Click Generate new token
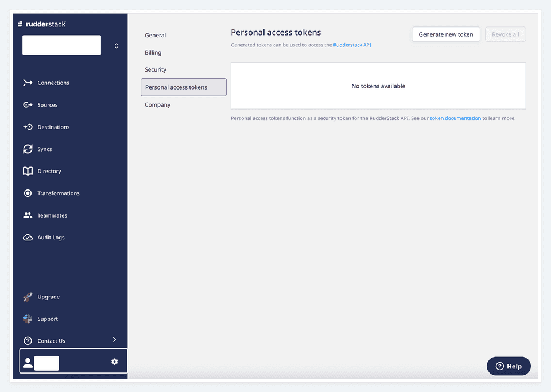The width and height of the screenshot is (551, 392). tap(446, 34)
